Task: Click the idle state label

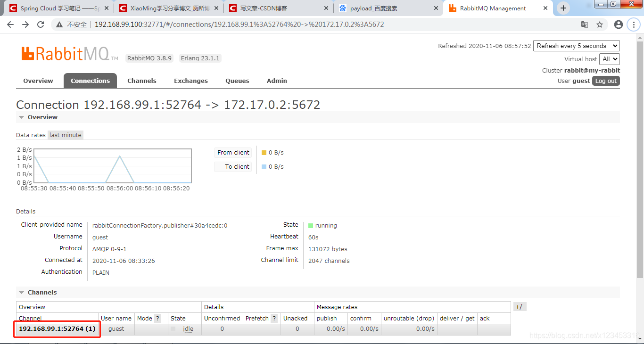Action: click(x=188, y=329)
